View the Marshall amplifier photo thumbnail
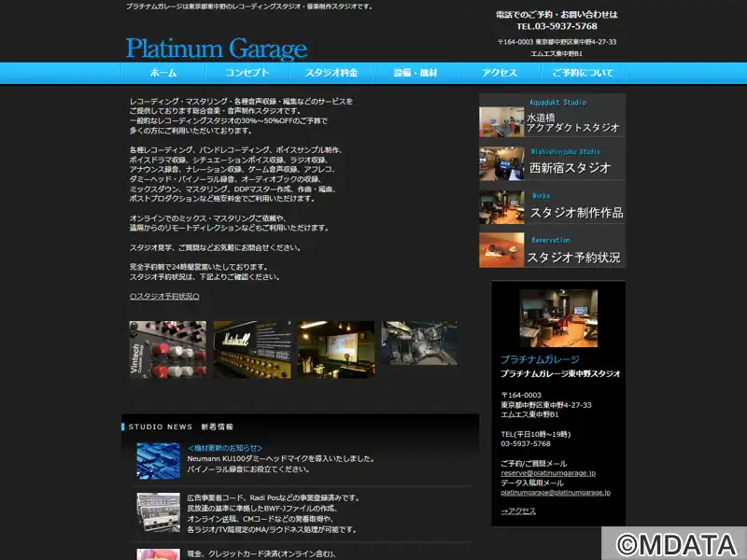Screen dimensions: 747x560 [252, 349]
